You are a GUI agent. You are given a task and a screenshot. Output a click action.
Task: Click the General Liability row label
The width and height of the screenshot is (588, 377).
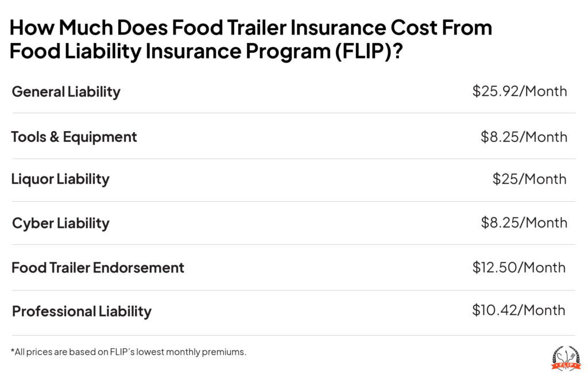coord(66,92)
